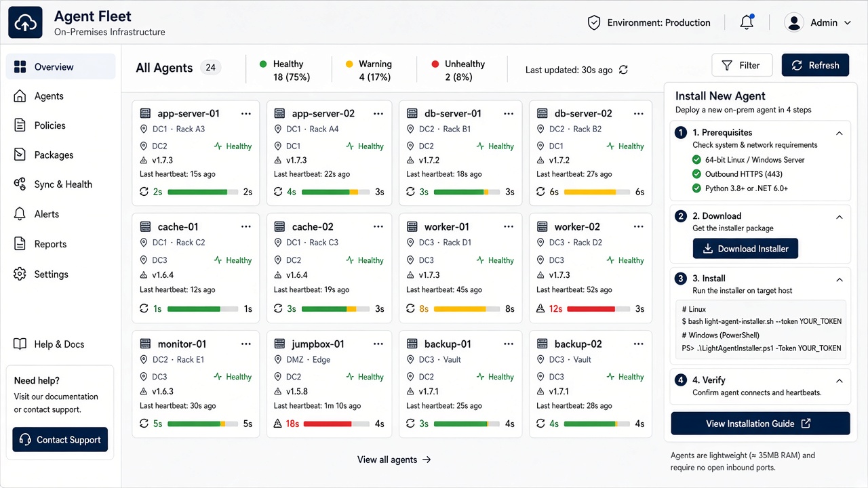Viewport: 868px width, 488px height.
Task: Click the Refresh button
Action: pos(815,65)
